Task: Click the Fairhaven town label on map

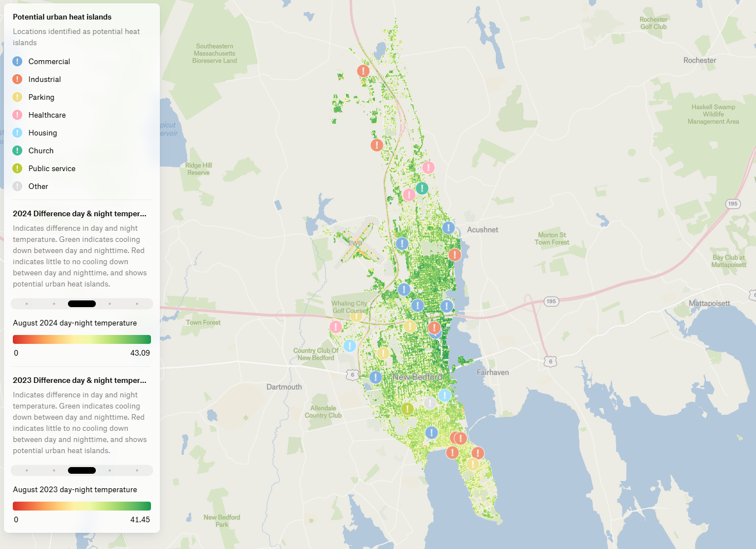Action: click(492, 372)
